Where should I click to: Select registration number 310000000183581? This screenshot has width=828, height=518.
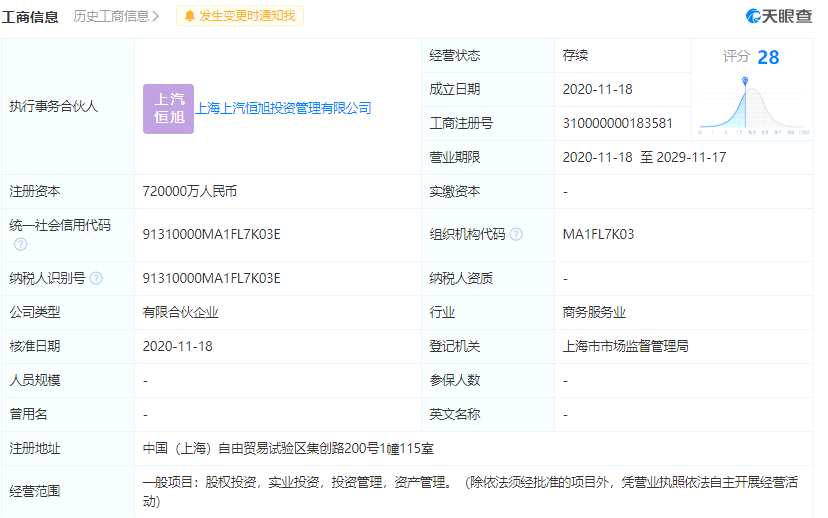click(617, 123)
